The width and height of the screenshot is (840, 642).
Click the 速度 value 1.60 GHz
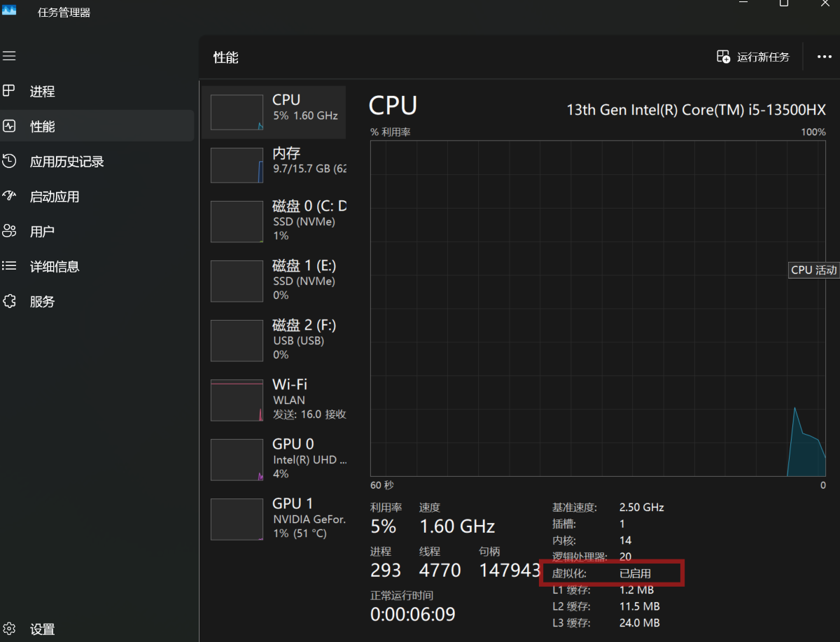(457, 526)
